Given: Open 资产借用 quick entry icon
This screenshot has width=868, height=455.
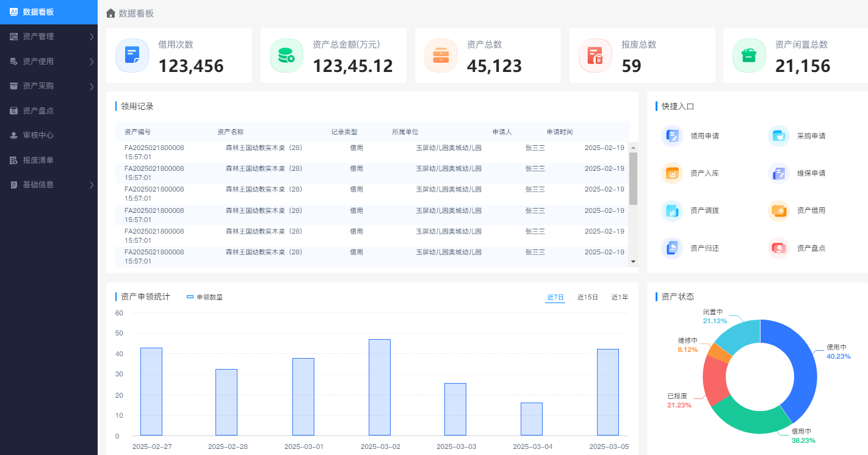Looking at the screenshot, I should (779, 211).
